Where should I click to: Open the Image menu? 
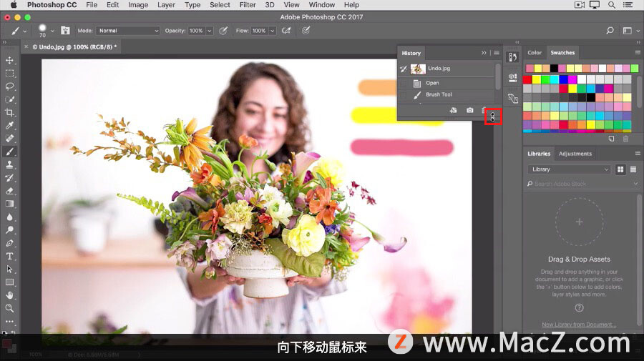coord(138,5)
